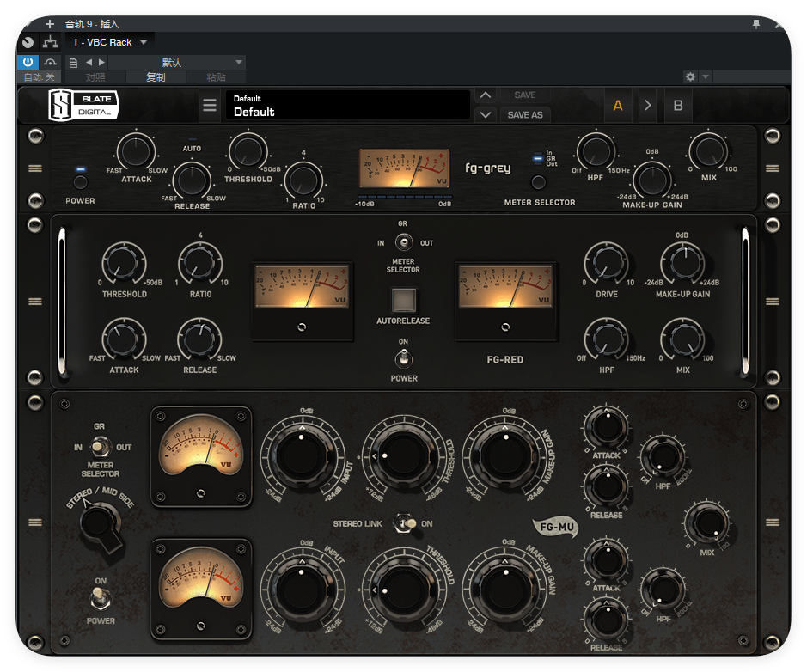Viewport: 807px width, 672px height.
Task: Toggle the STEREO LINK switch
Action: (405, 523)
